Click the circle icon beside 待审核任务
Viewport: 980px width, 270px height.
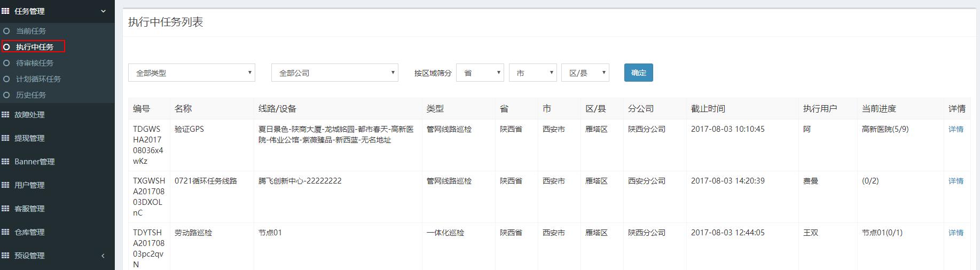click(6, 63)
